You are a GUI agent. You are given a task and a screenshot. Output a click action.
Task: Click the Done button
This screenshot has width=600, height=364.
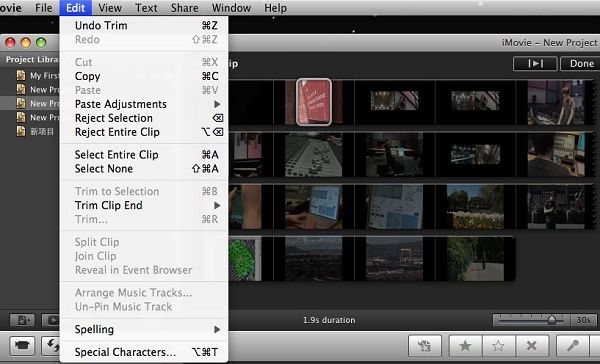[580, 64]
